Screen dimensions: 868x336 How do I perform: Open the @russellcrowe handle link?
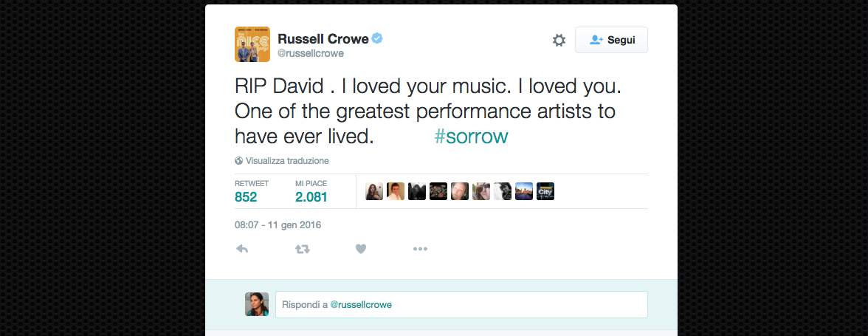311,54
